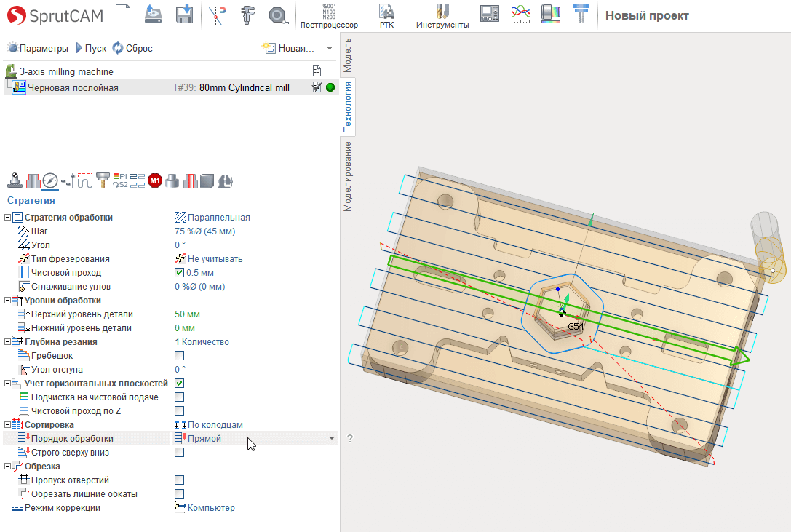The image size is (791, 532).
Task: Open the sliders parameters icon
Action: point(68,180)
